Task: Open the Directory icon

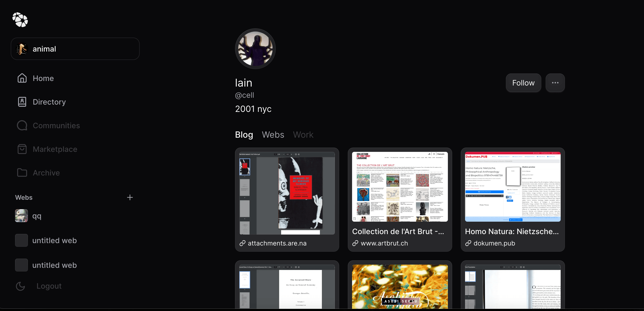Action: tap(22, 102)
